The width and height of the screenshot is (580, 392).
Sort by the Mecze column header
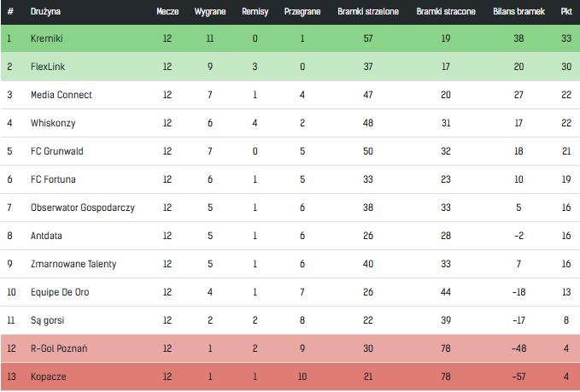tap(167, 11)
